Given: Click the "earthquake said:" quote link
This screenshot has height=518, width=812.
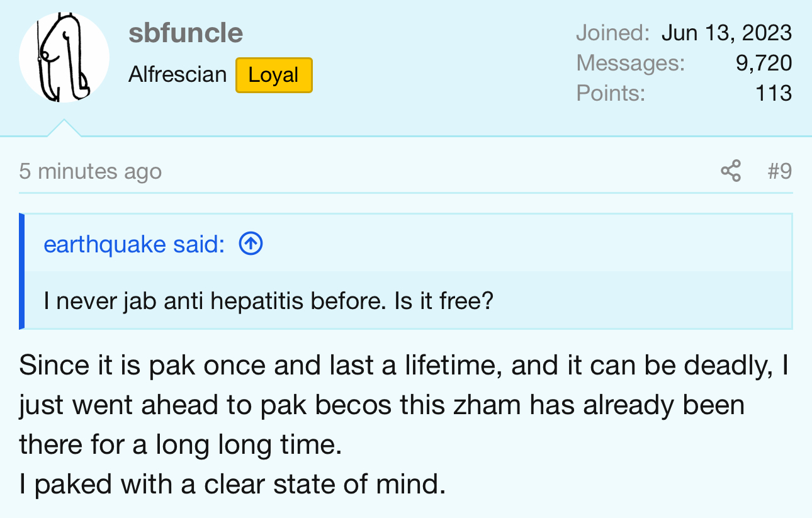Looking at the screenshot, I should 134,244.
